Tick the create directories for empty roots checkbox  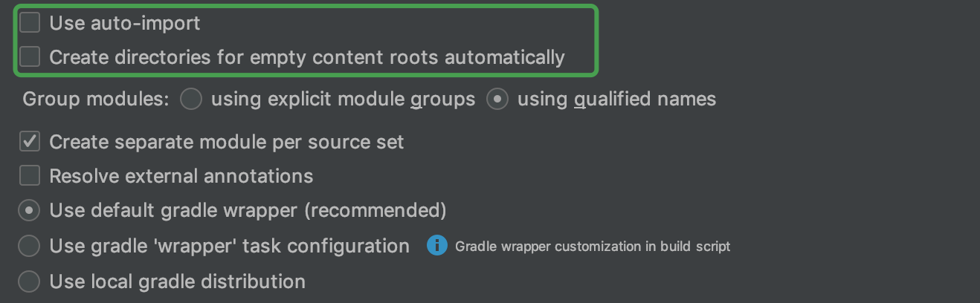point(30,57)
